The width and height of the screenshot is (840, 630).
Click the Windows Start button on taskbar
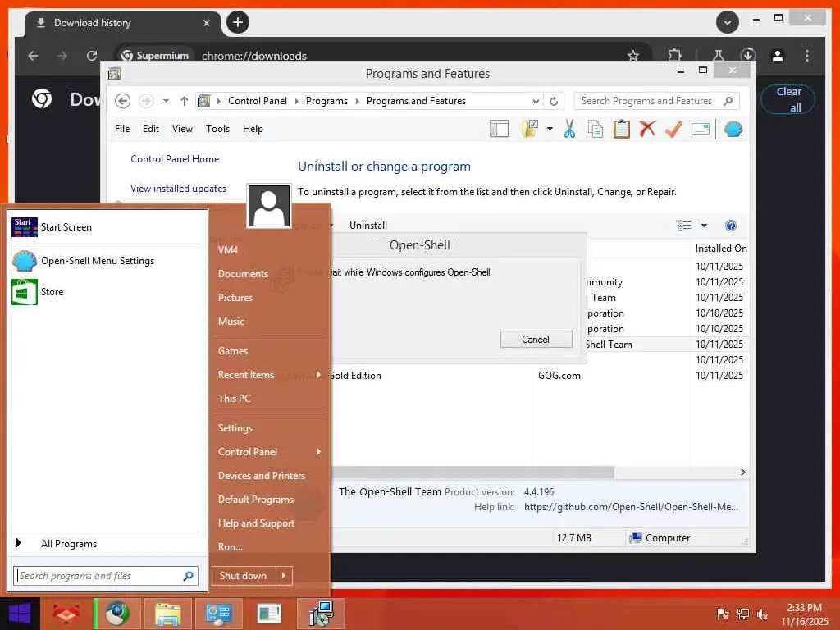[x=21, y=614]
